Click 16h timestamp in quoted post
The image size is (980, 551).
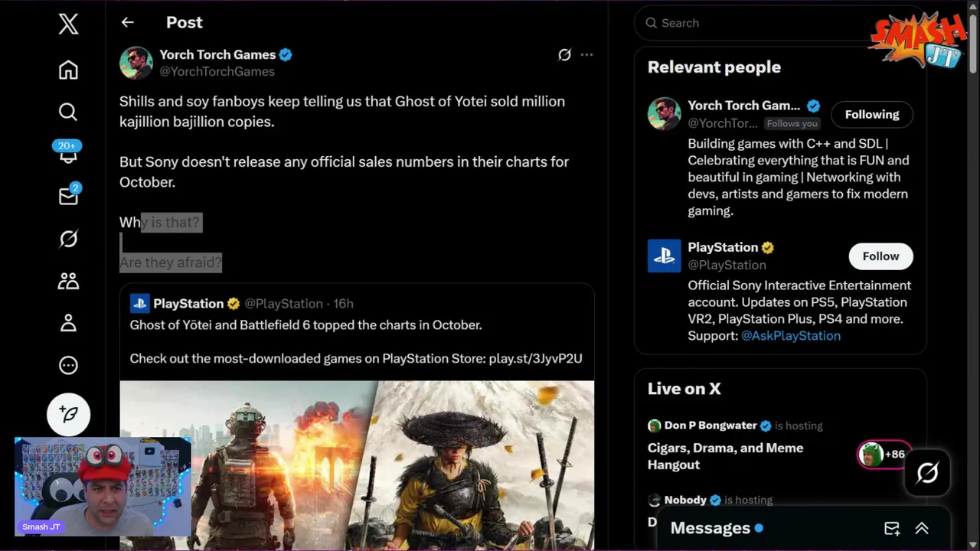coord(343,303)
